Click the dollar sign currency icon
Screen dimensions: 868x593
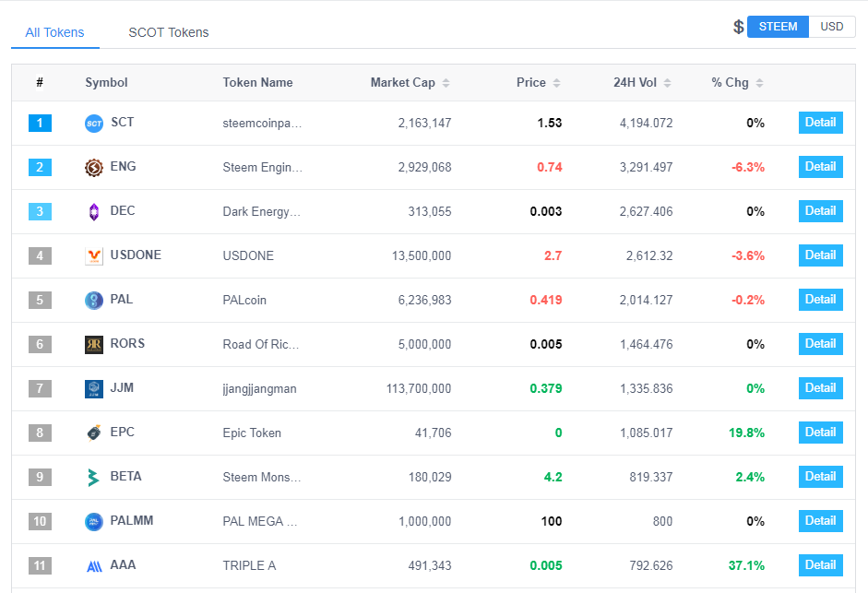tap(739, 27)
